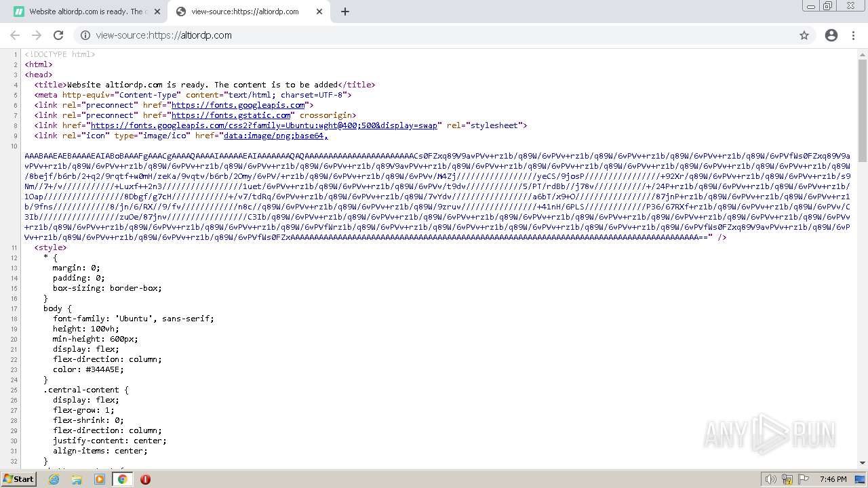Viewport: 868px width, 488px height.
Task: Reload the view-source page
Action: tap(58, 35)
